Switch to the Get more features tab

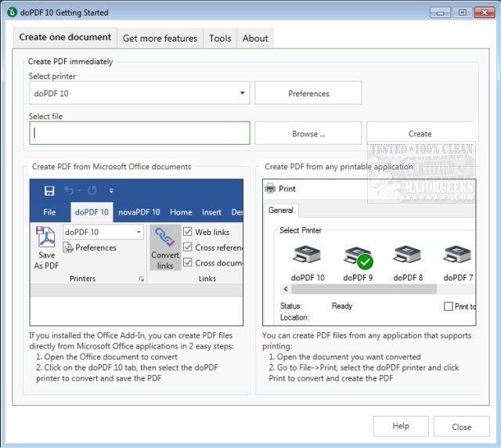click(x=160, y=38)
